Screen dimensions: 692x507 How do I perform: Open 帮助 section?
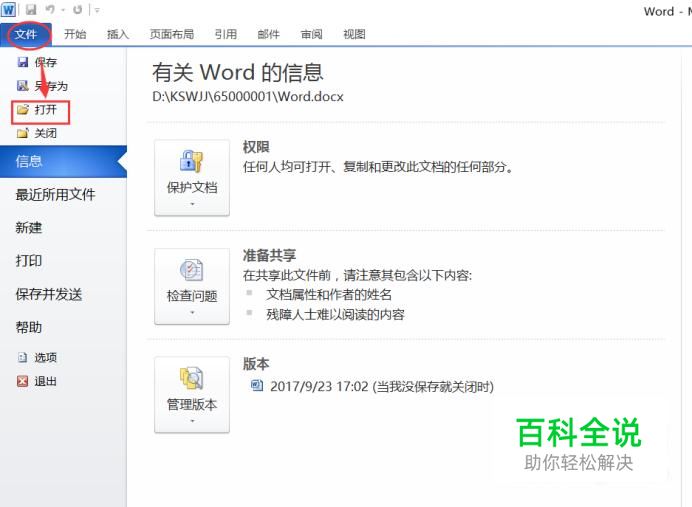tap(29, 327)
